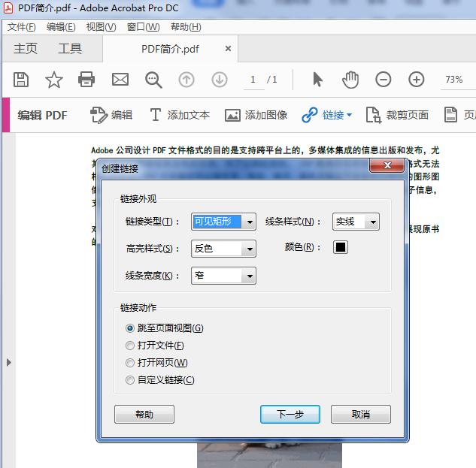Viewport: 476px width, 468px height.
Task: Open the 文件(F) menu
Action: [x=22, y=27]
